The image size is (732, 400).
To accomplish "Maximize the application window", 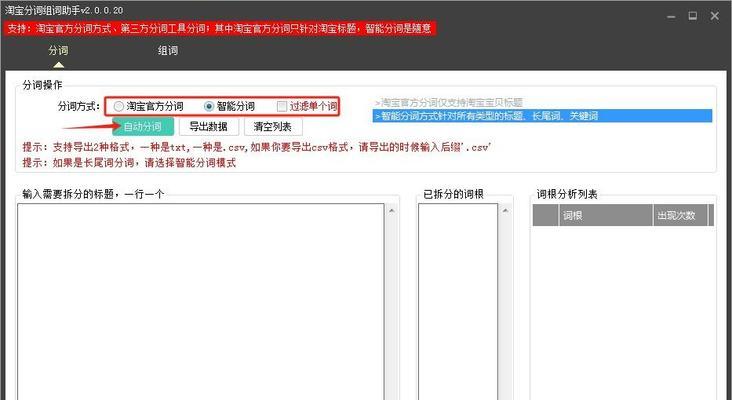I will [693, 16].
